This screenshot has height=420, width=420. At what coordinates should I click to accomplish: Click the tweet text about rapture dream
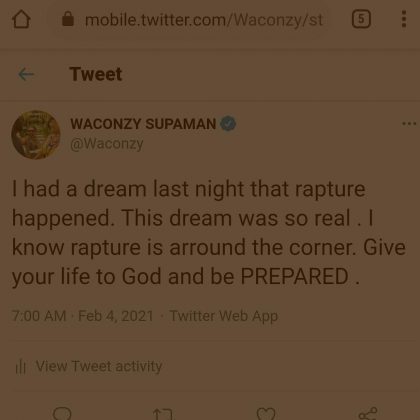click(209, 232)
